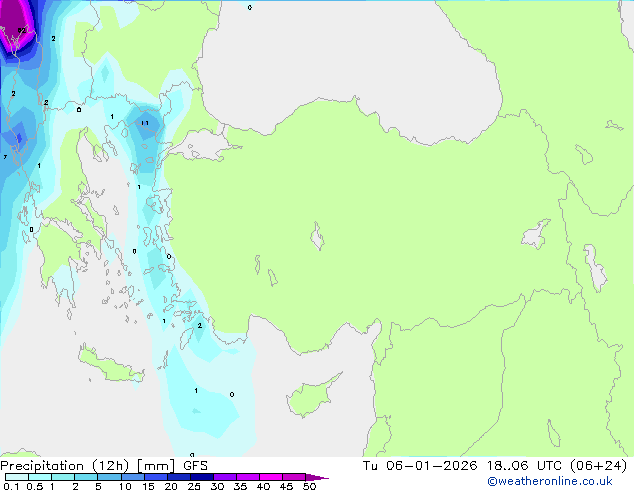The image size is (634, 490).
Task: Click the 10–15 mm legend color swatch
Action: pyautogui.click(x=132, y=477)
